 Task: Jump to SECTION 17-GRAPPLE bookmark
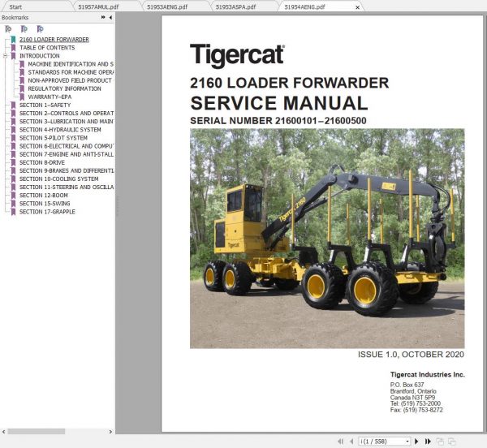pos(47,212)
